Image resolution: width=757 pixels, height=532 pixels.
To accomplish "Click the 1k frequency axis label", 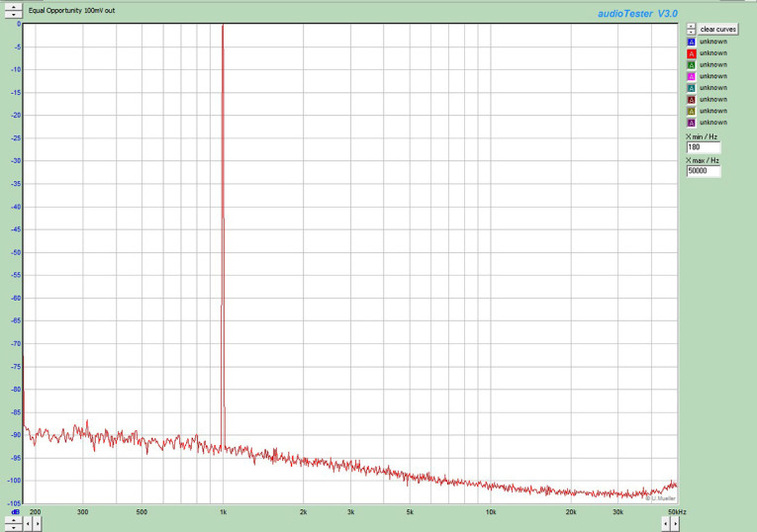I will [223, 512].
